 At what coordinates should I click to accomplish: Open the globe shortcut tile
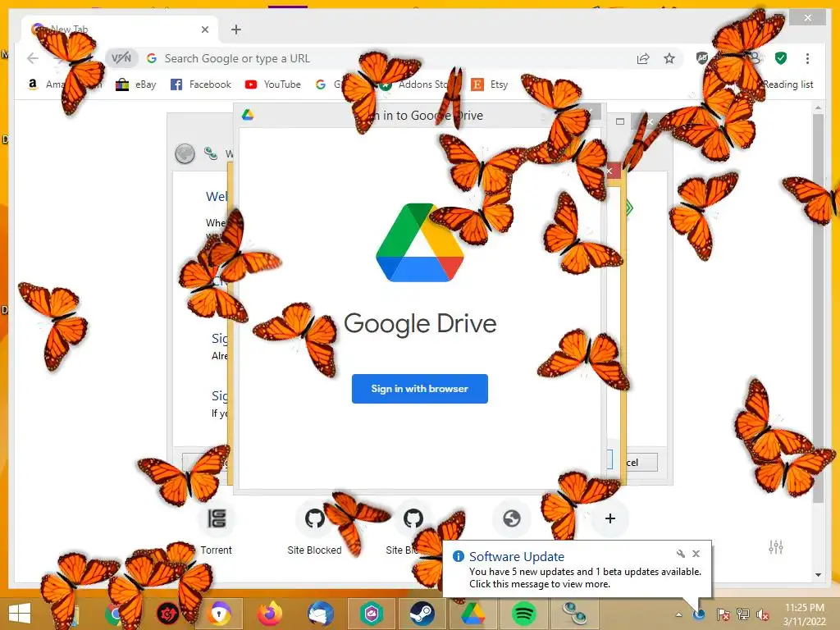pos(512,518)
